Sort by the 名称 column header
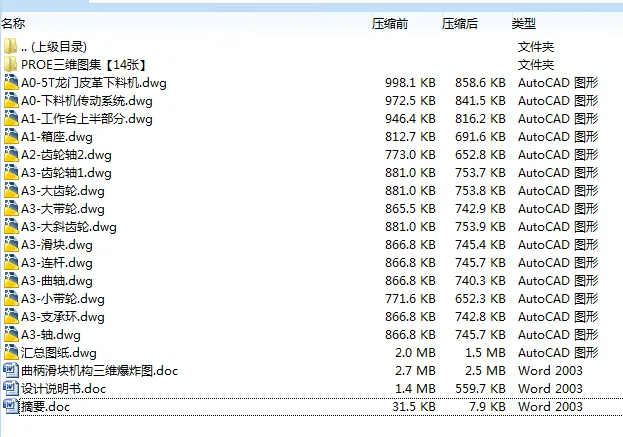Viewport: 623px width, 437px height. pyautogui.click(x=13, y=23)
